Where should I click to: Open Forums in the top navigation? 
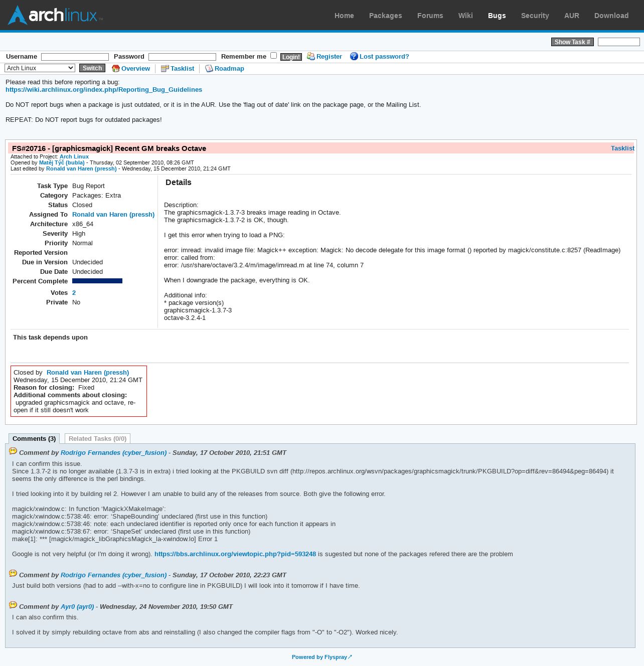pyautogui.click(x=430, y=16)
